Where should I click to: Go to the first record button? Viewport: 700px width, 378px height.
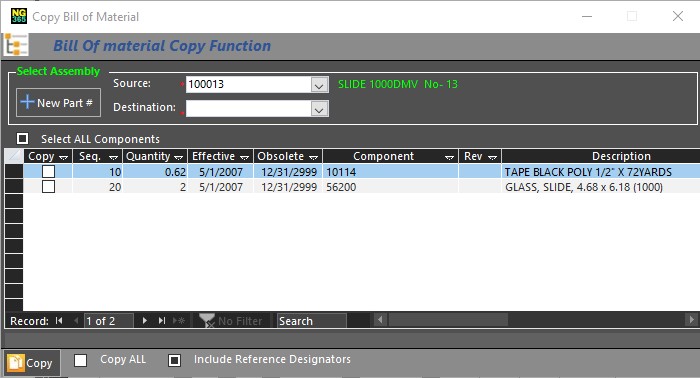point(59,320)
